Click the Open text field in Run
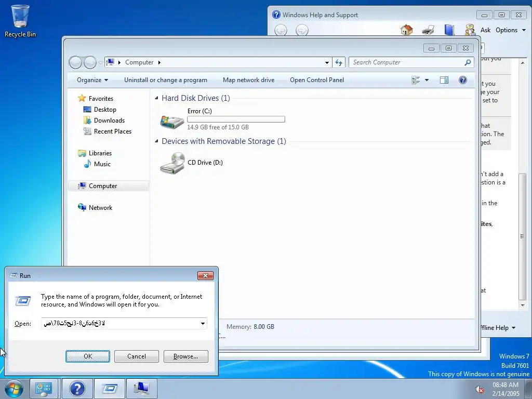The image size is (532, 399). 120,324
